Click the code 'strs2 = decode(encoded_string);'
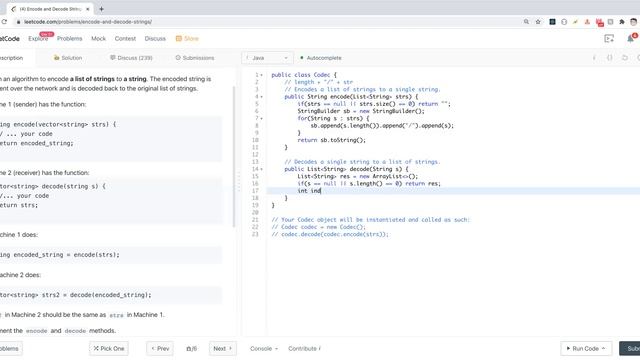This screenshot has width=640, height=360. 96,295
